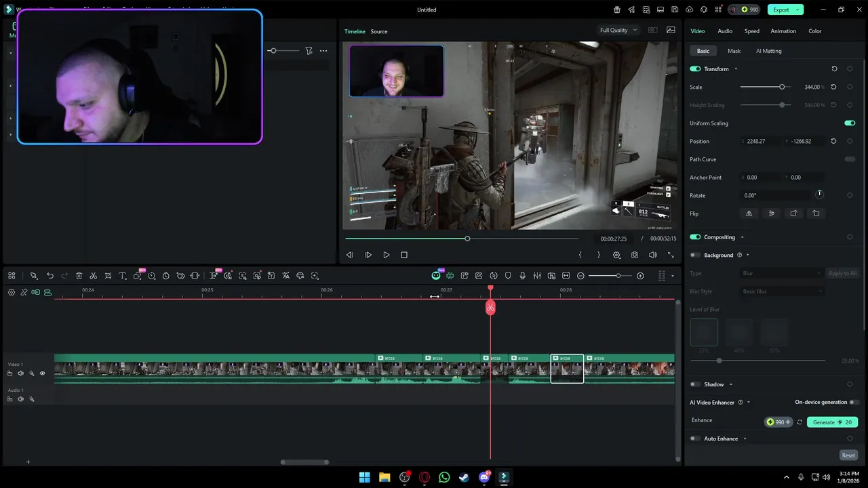
Task: Stop the preview playback
Action: 404,255
